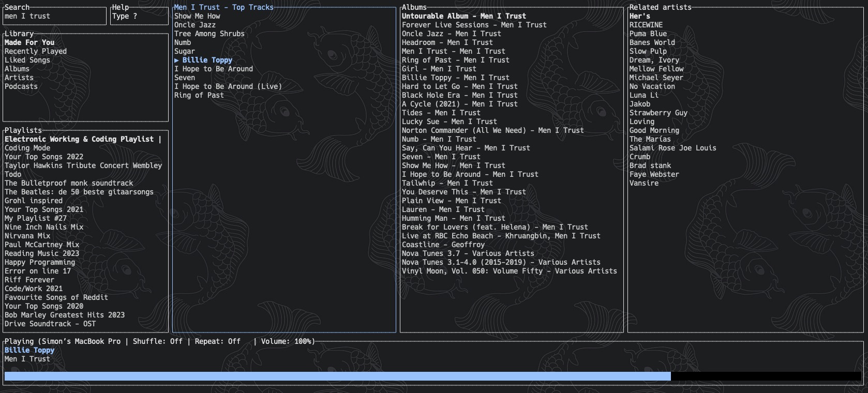
Task: Open related artist 'Michael Seyer'
Action: tap(656, 78)
